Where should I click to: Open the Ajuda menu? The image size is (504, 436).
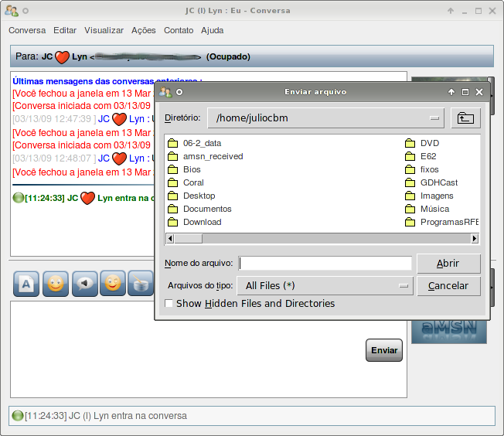(212, 31)
